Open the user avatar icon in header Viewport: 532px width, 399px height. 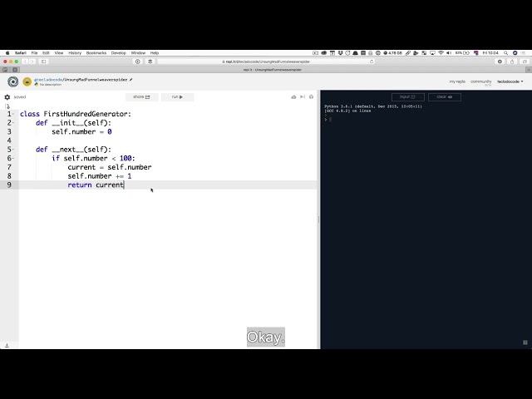(27, 81)
